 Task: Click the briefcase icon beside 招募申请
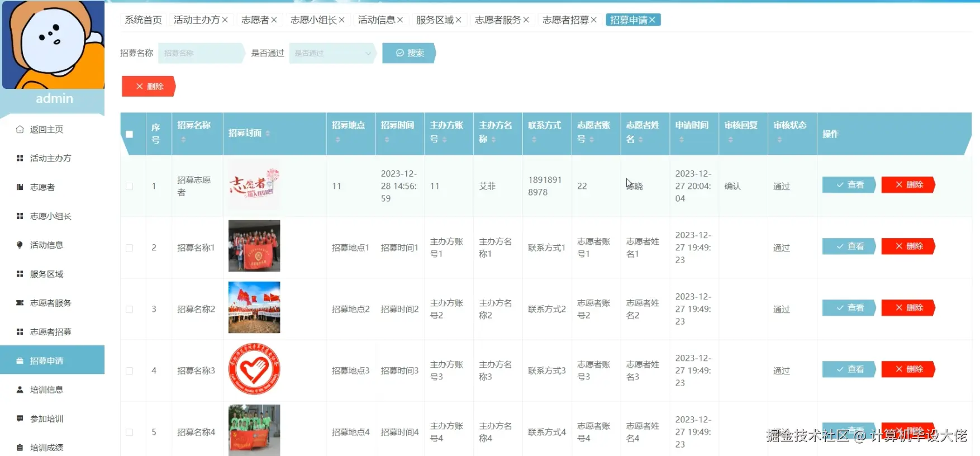20,361
